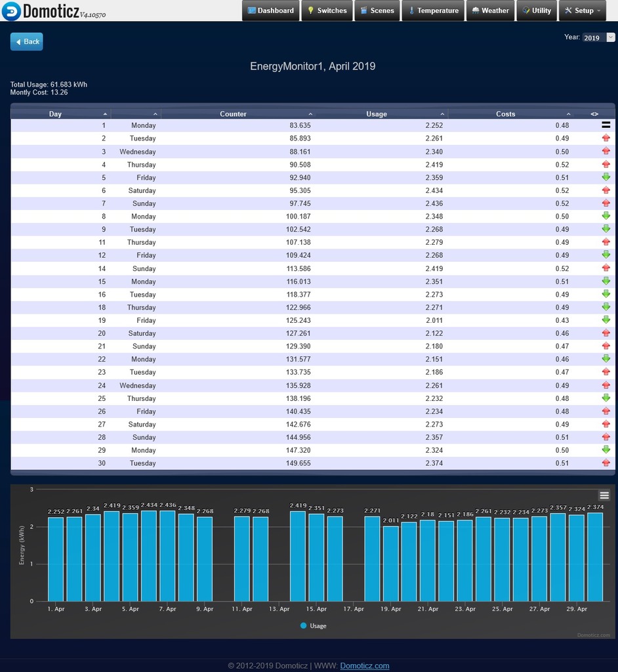This screenshot has height=672, width=618.
Task: Click the red up arrow for day 2
Action: (606, 138)
